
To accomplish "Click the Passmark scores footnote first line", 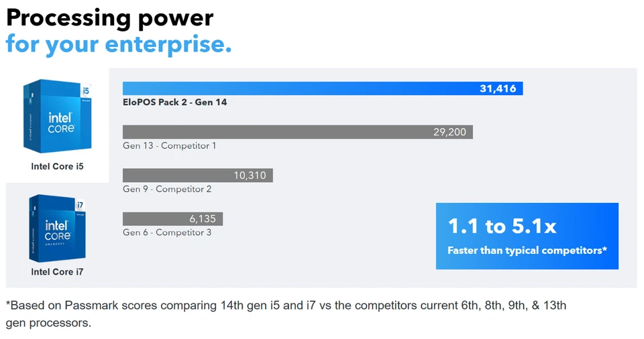I will tap(286, 306).
